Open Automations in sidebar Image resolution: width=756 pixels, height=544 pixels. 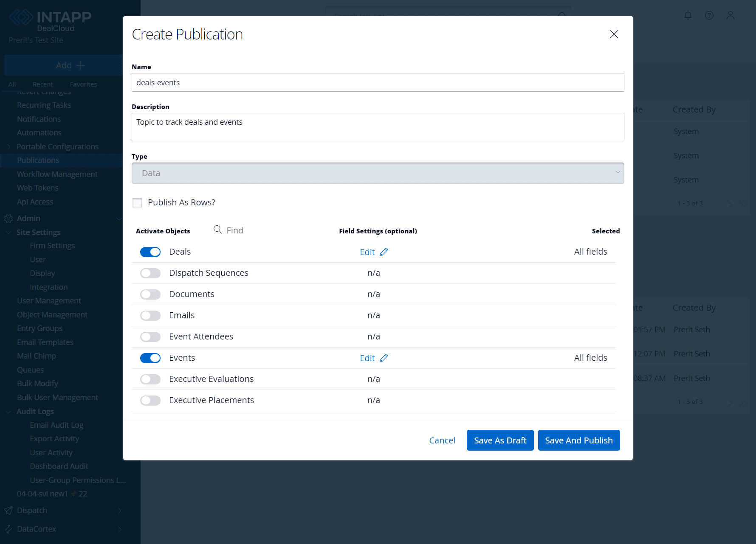click(39, 133)
